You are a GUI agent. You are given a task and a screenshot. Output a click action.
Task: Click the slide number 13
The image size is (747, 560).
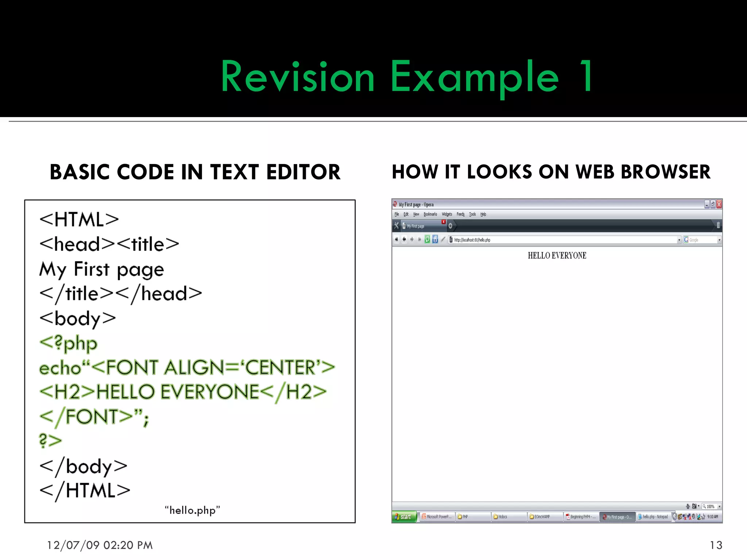[x=716, y=545]
